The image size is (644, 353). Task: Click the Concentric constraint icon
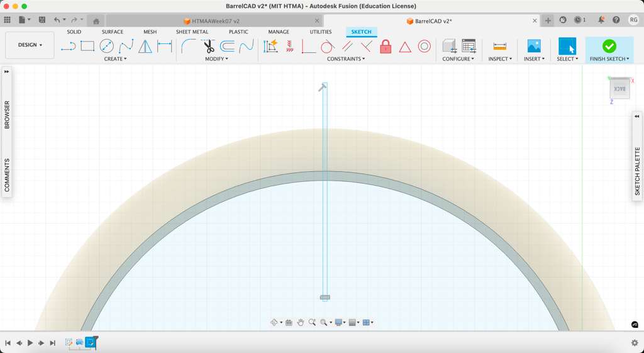pos(425,47)
